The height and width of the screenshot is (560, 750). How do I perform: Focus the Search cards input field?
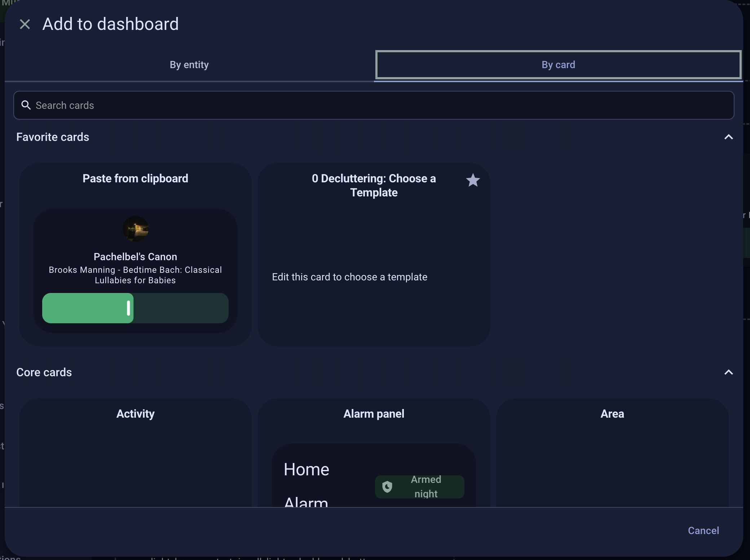pyautogui.click(x=374, y=105)
